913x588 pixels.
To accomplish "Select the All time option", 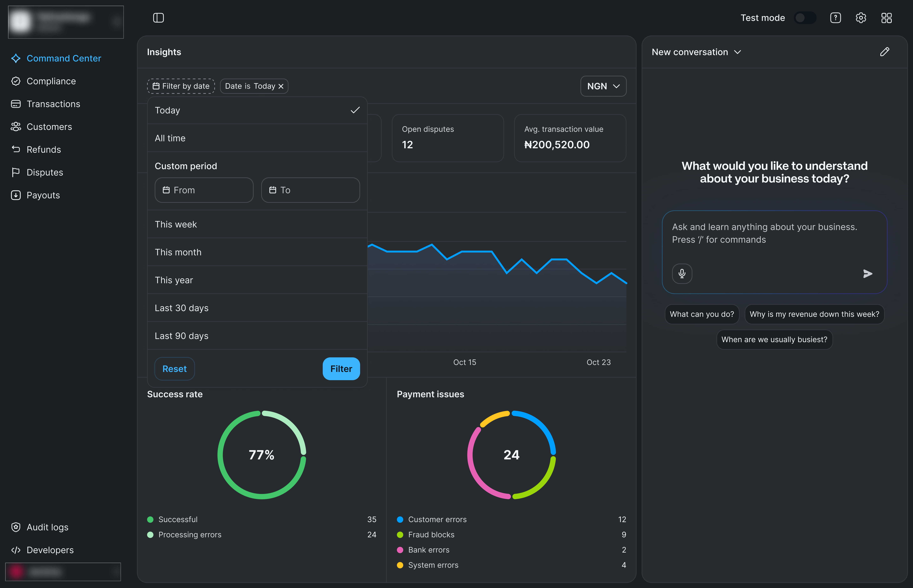I will point(257,138).
